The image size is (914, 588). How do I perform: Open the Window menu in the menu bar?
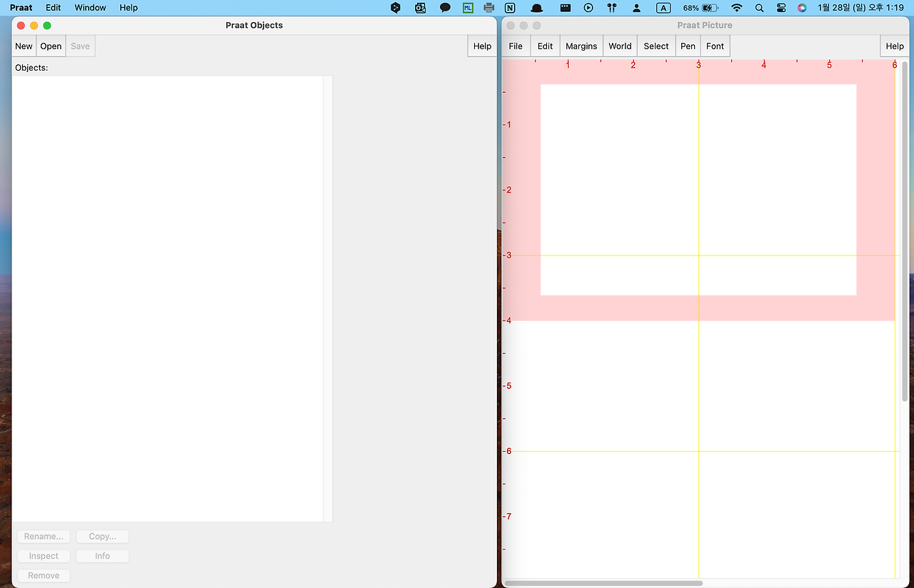coord(90,8)
